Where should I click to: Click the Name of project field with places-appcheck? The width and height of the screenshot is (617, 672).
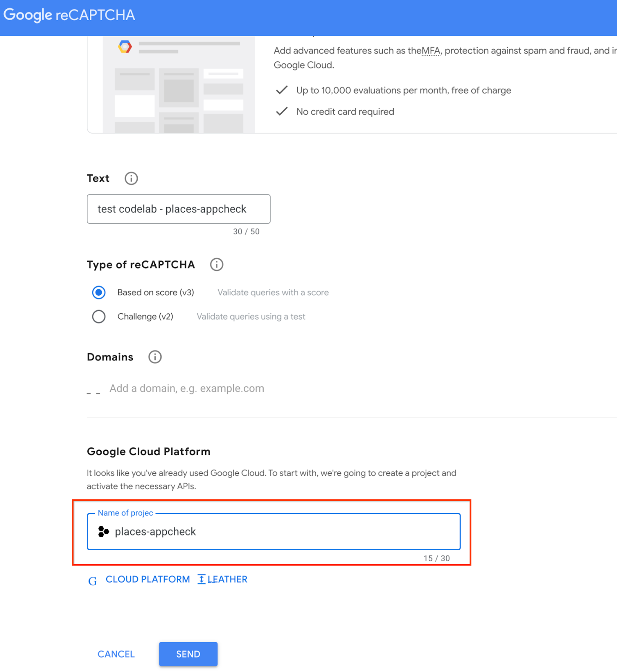pos(274,532)
